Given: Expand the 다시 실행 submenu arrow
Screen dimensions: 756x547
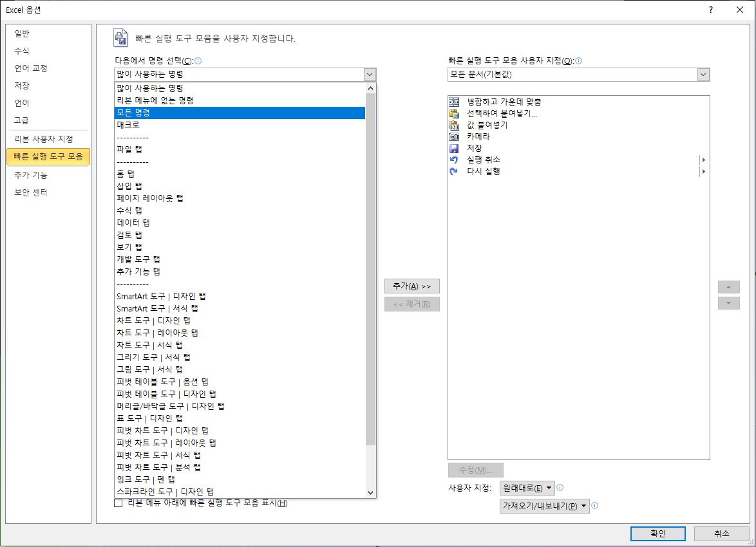Looking at the screenshot, I should pos(703,171).
